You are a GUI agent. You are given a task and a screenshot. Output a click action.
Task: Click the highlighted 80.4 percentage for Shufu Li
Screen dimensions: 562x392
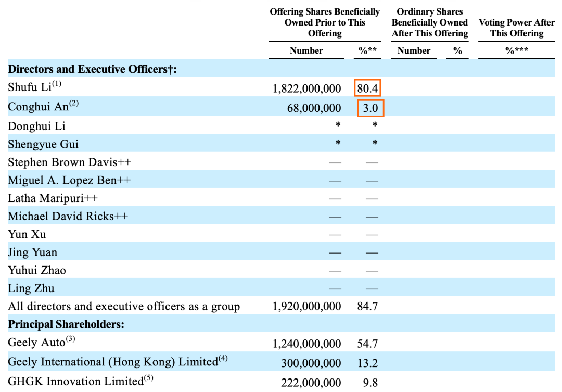point(367,88)
